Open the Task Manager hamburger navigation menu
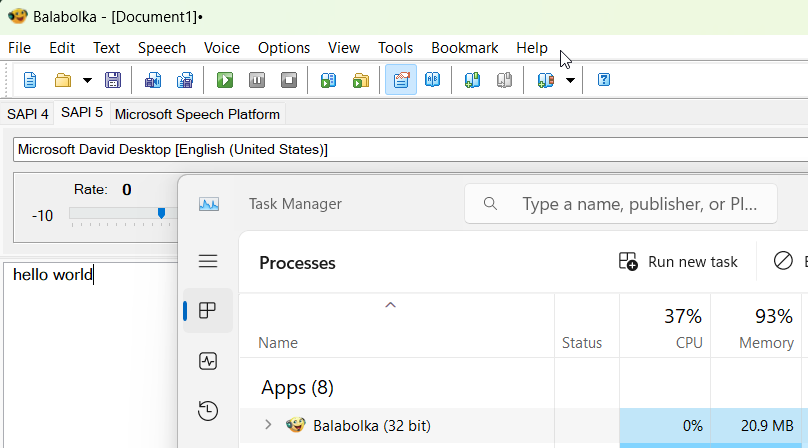 [x=208, y=261]
